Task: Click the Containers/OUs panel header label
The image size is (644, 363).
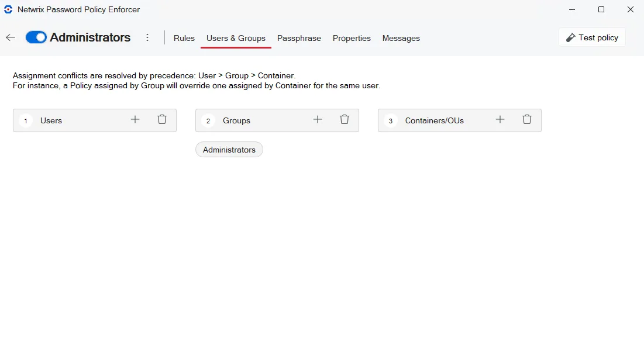Action: click(x=435, y=121)
